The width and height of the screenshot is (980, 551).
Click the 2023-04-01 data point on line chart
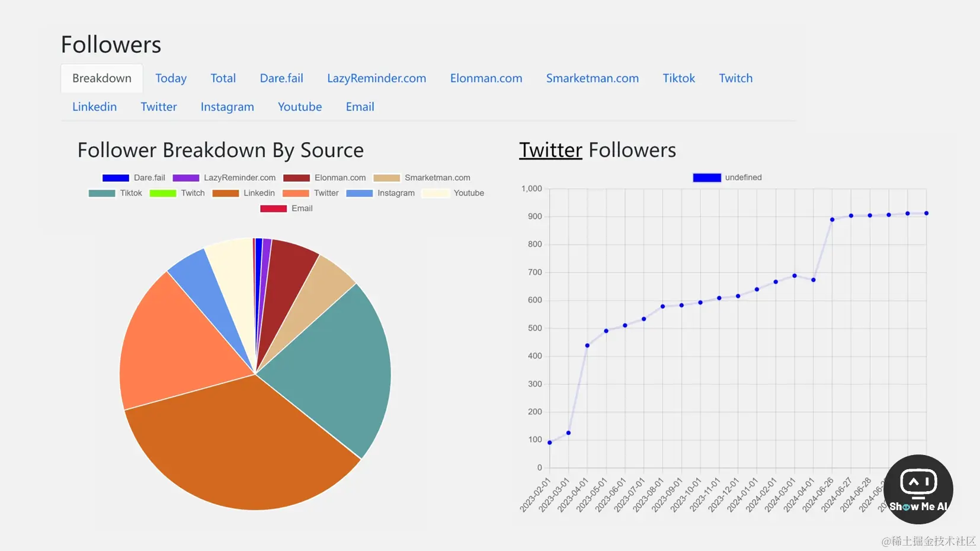pos(587,345)
